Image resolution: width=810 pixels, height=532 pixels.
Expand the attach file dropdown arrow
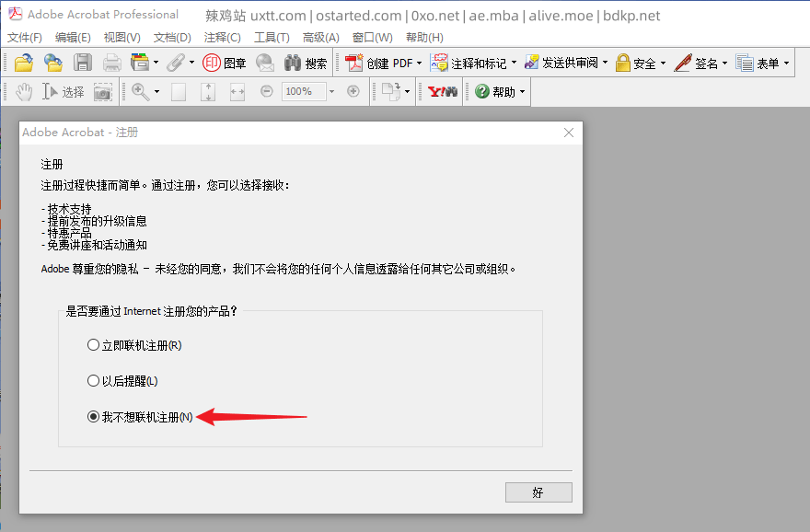(x=191, y=63)
